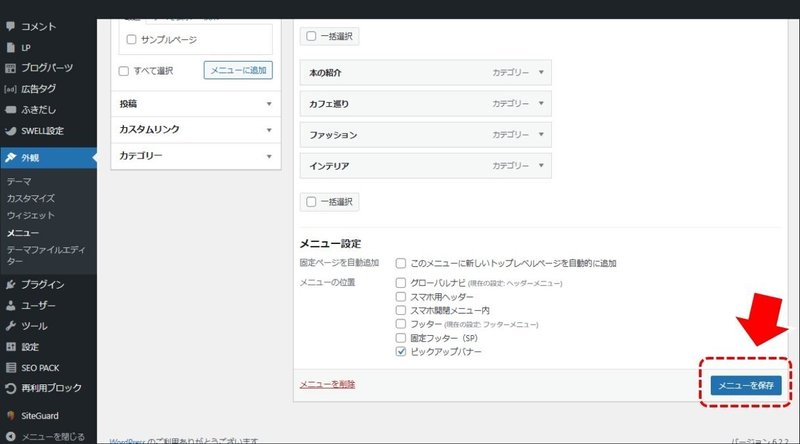Open the ユーザー menu label
This screenshot has width=800, height=444.
(38, 305)
